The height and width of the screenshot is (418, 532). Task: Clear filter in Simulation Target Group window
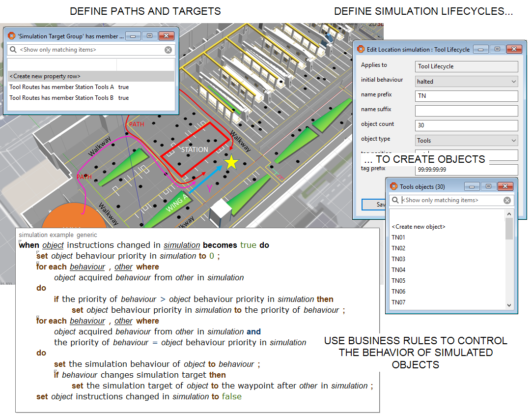click(168, 50)
